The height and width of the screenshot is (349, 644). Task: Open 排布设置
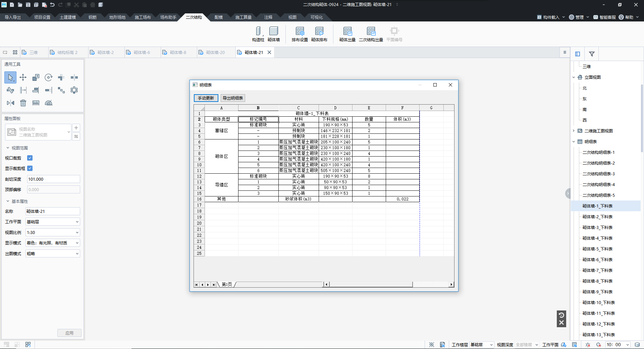[x=300, y=34]
